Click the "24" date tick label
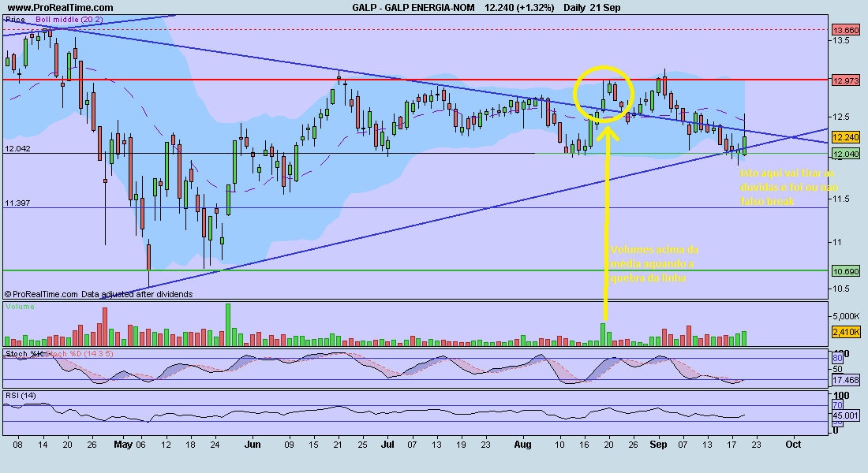Viewport: 868px width, 473px height. click(x=215, y=445)
